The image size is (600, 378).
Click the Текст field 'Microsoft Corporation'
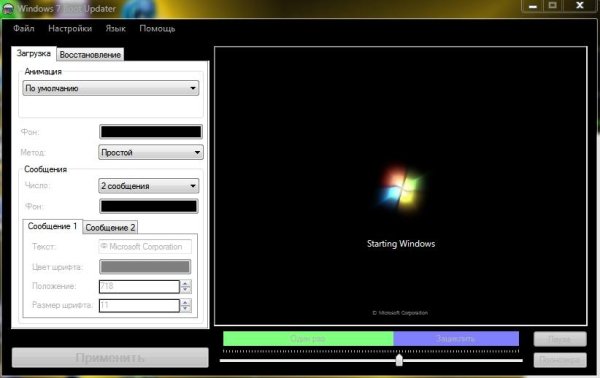pyautogui.click(x=145, y=247)
